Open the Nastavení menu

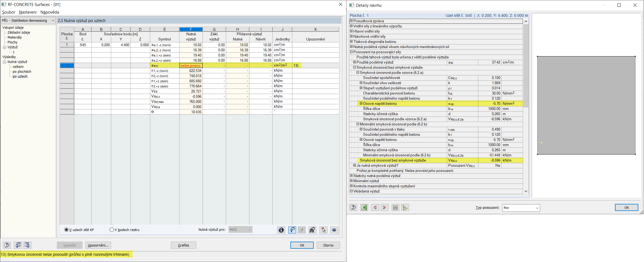[28, 12]
